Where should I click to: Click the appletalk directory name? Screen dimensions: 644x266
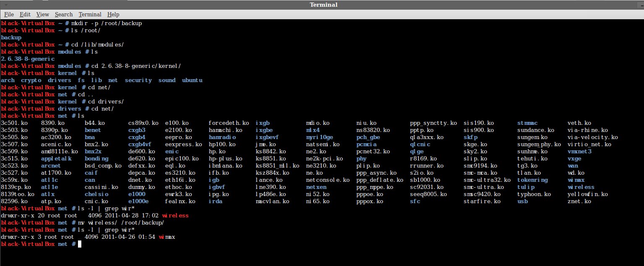56,158
